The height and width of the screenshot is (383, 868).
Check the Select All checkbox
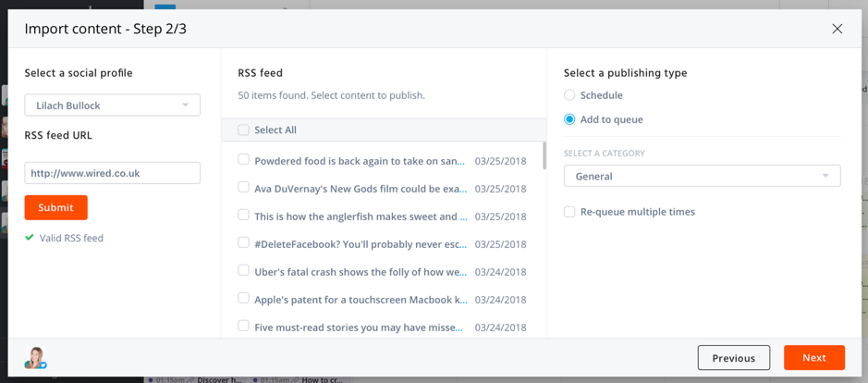click(x=244, y=130)
